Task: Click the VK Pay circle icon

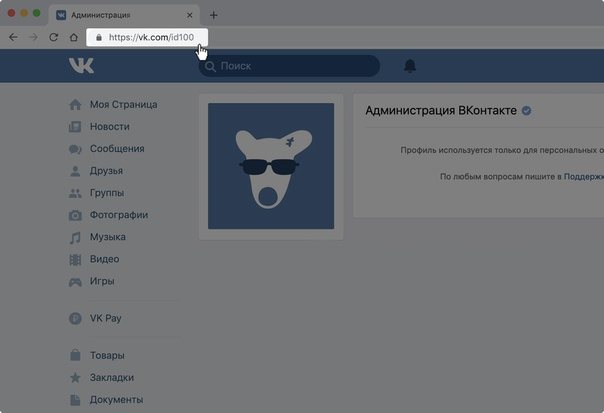Action: [75, 318]
